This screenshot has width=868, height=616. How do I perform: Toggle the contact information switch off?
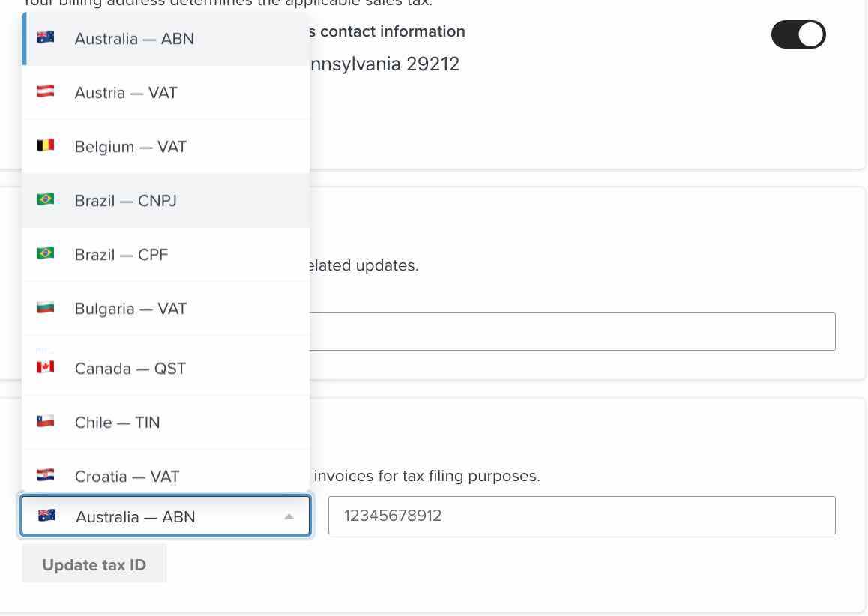(x=798, y=34)
